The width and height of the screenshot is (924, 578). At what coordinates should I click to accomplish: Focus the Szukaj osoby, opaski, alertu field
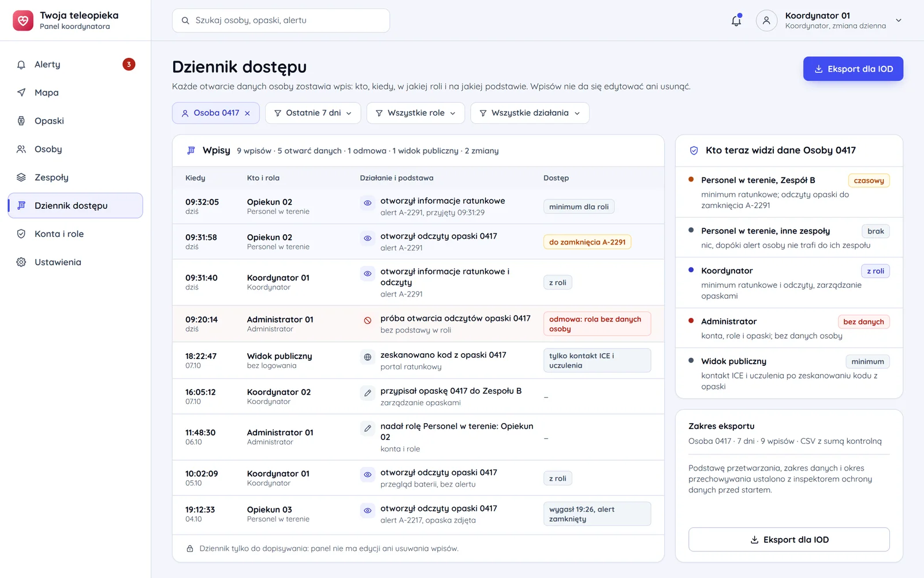281,20
